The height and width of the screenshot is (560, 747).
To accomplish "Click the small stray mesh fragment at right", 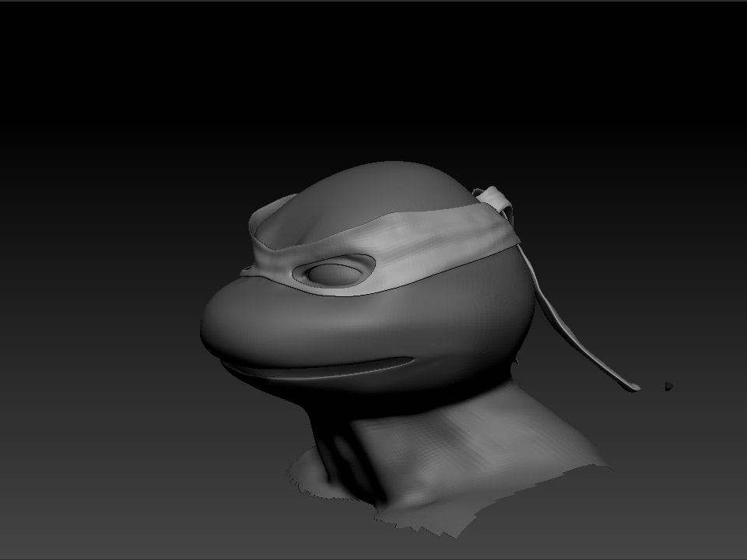I will [x=669, y=387].
